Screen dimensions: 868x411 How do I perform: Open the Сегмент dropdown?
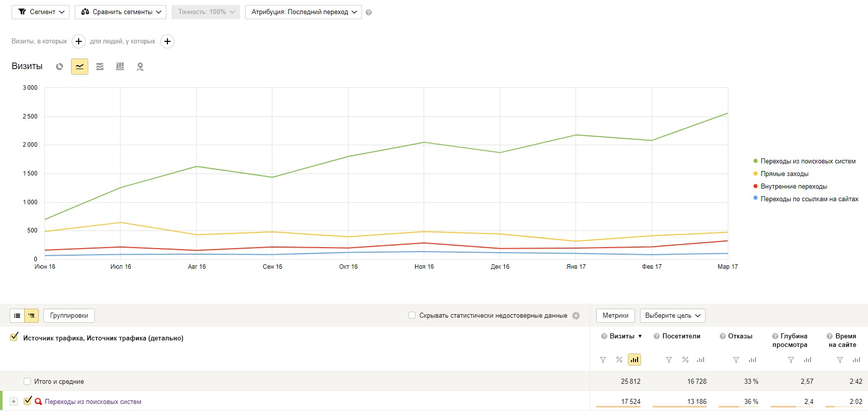click(41, 12)
